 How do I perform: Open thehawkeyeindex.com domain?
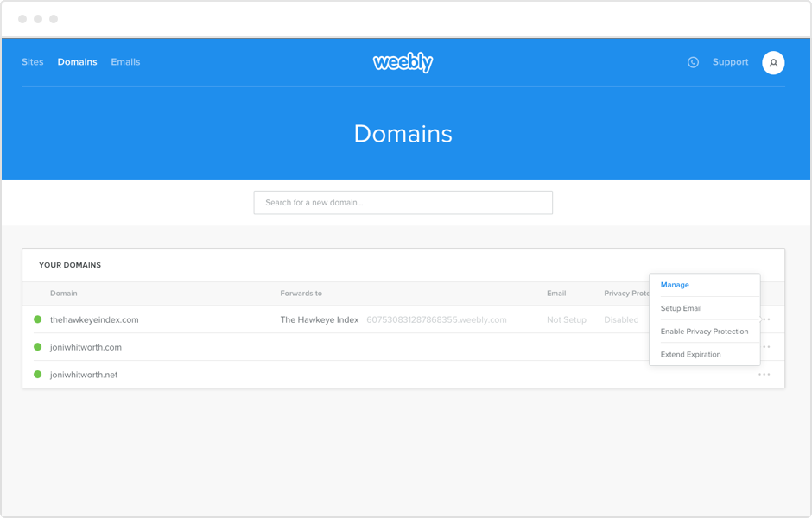tap(94, 319)
